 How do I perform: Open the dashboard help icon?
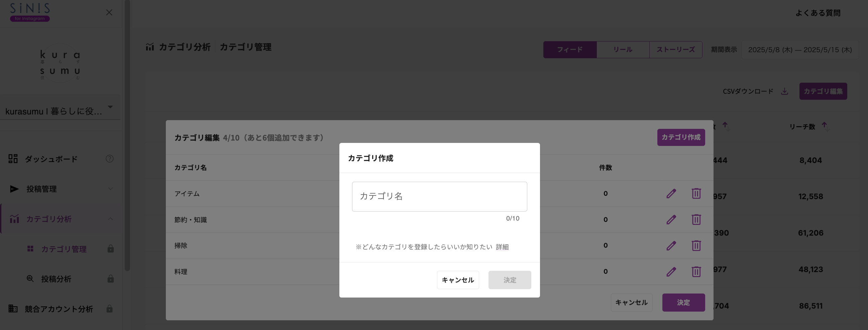click(110, 159)
